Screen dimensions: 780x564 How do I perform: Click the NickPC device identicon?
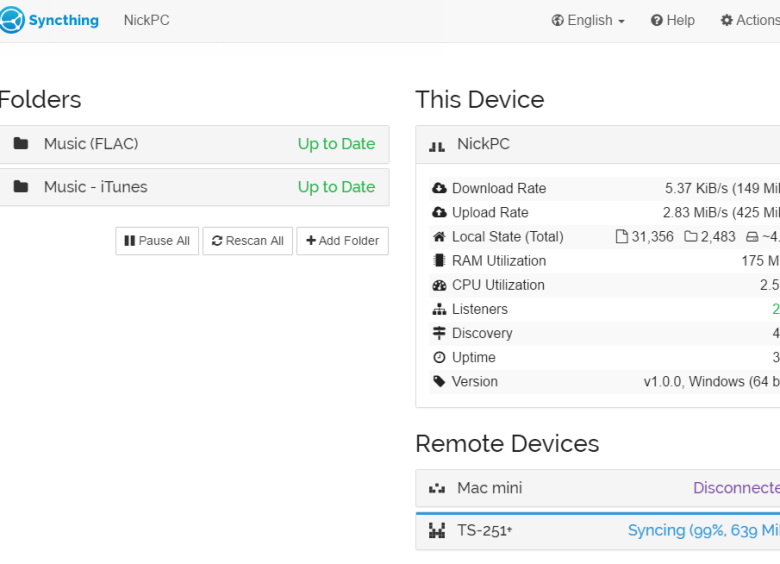pyautogui.click(x=437, y=145)
